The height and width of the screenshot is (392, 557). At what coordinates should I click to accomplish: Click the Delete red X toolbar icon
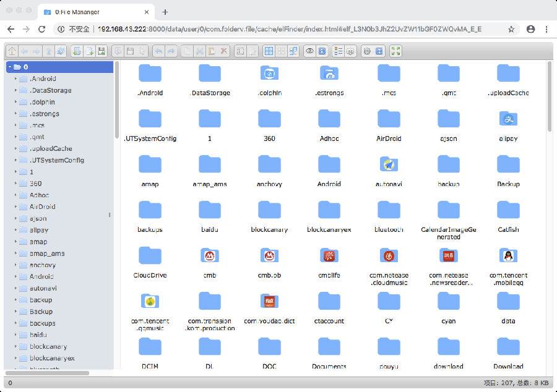click(x=224, y=51)
